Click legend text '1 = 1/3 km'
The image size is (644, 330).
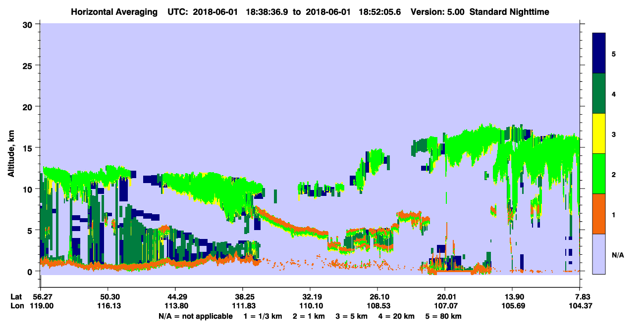click(263, 316)
